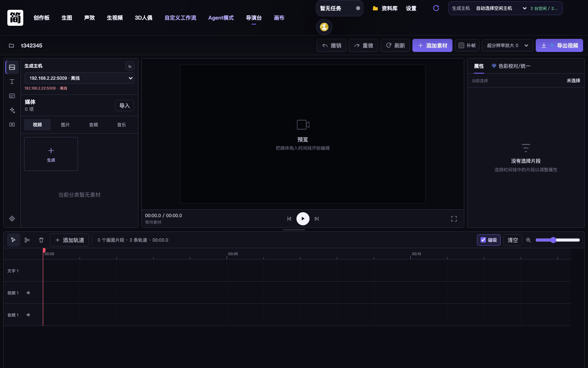588x368 pixels.
Task: Open the transitions sidebar icon
Action: click(12, 125)
